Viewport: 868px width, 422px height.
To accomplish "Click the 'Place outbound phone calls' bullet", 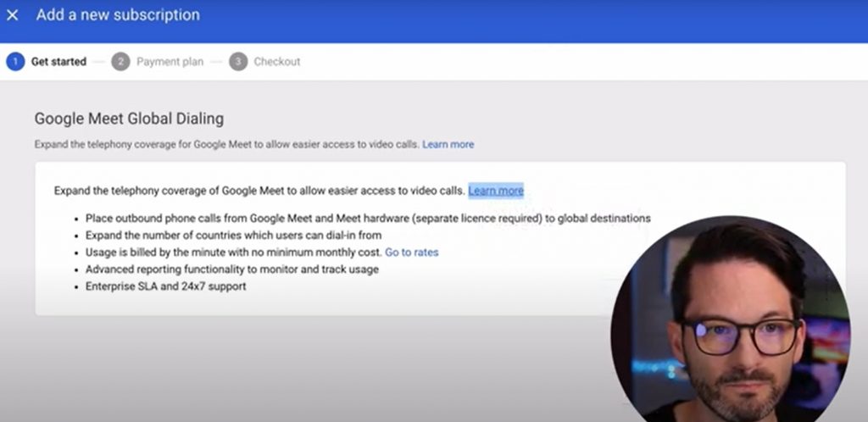I will pyautogui.click(x=368, y=219).
